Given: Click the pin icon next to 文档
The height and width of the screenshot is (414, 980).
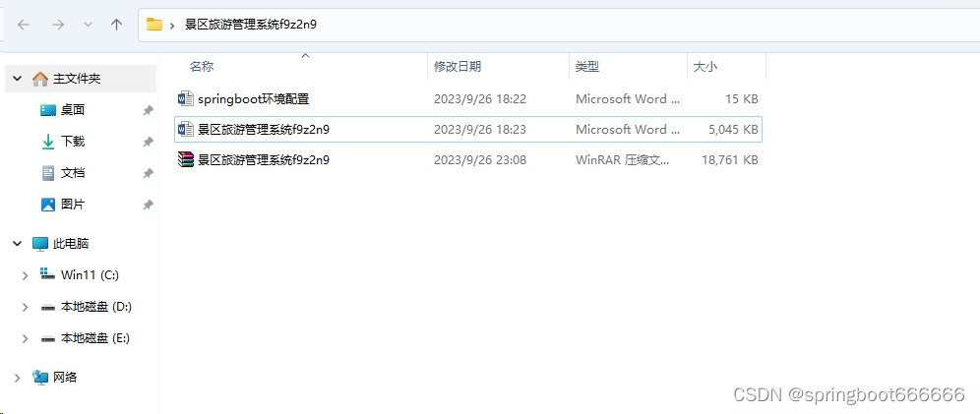Looking at the screenshot, I should (148, 173).
